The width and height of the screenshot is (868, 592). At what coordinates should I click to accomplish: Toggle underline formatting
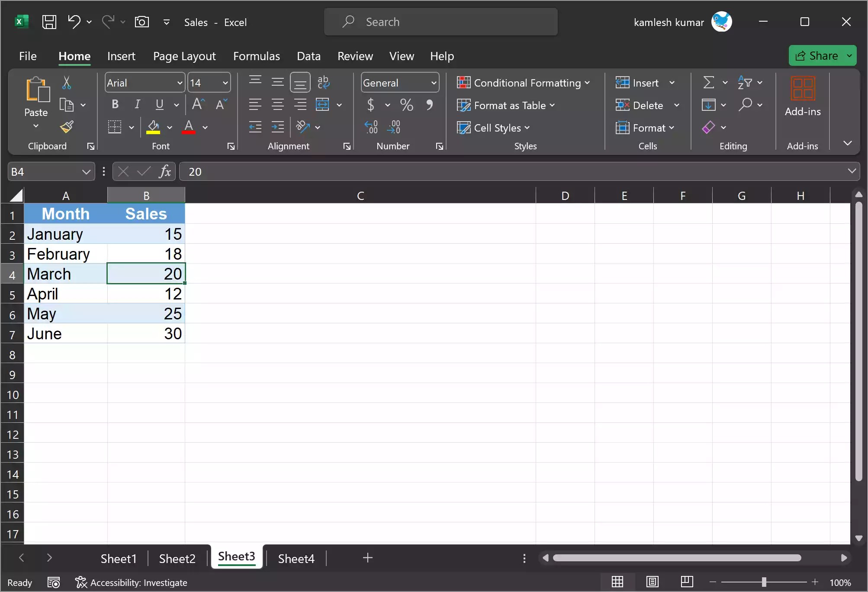(158, 104)
